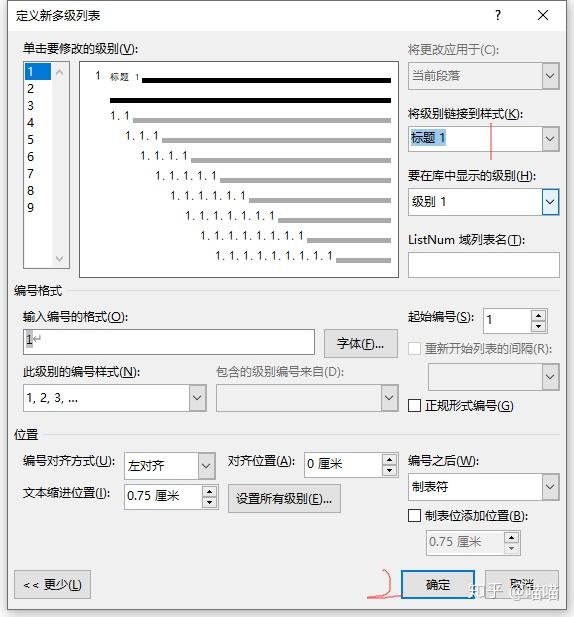Click the 对齐位置 0 厘米 field
This screenshot has width=574, height=617.
(343, 465)
